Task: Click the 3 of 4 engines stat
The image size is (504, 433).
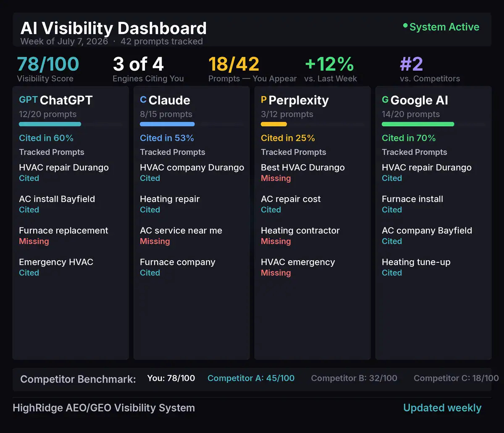Action: (x=138, y=64)
